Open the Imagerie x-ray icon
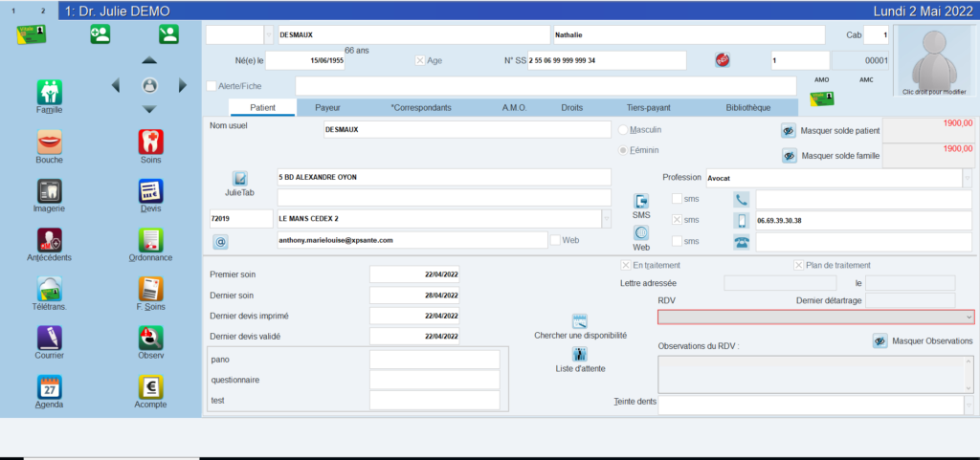 (x=49, y=190)
